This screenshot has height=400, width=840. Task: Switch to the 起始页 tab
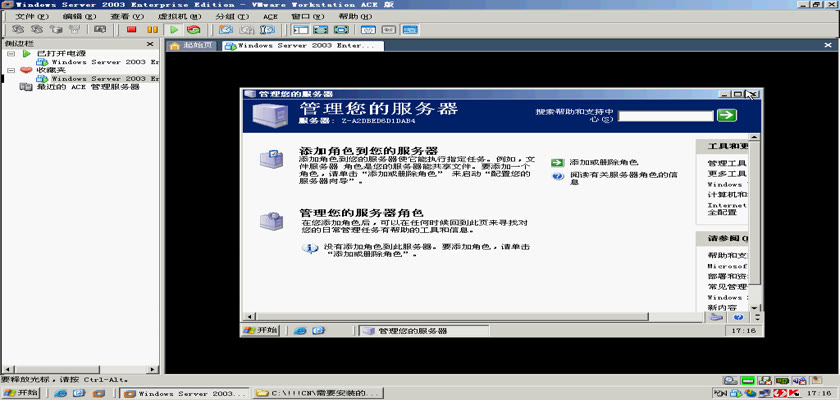pyautogui.click(x=192, y=46)
